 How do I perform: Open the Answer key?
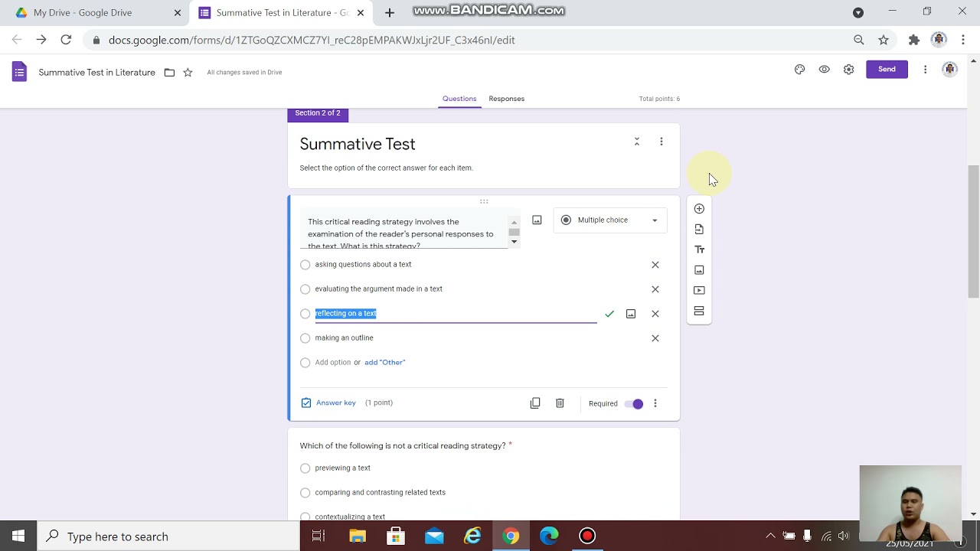click(x=328, y=403)
